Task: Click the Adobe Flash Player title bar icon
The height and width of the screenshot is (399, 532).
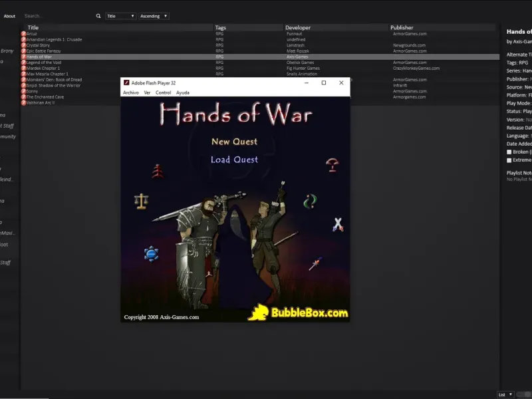Action: 126,82
